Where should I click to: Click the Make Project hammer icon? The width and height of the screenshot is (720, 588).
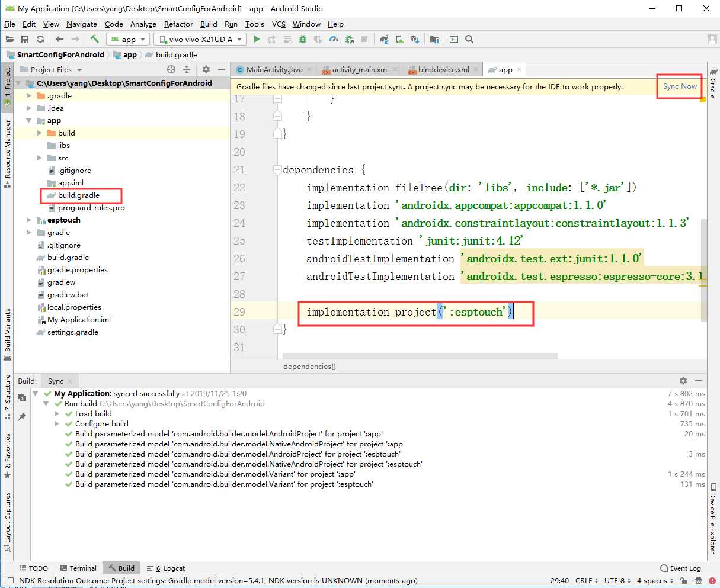pos(95,39)
